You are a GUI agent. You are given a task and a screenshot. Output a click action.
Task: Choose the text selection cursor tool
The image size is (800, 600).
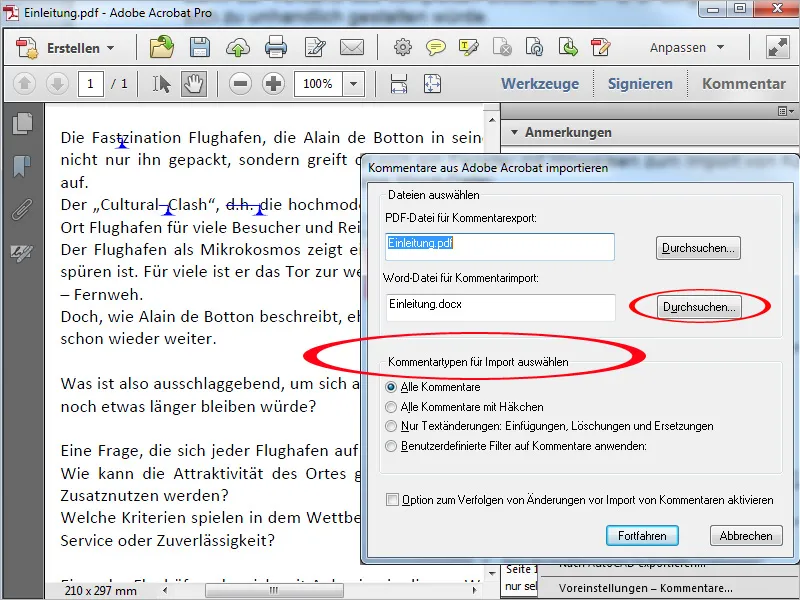[x=162, y=84]
